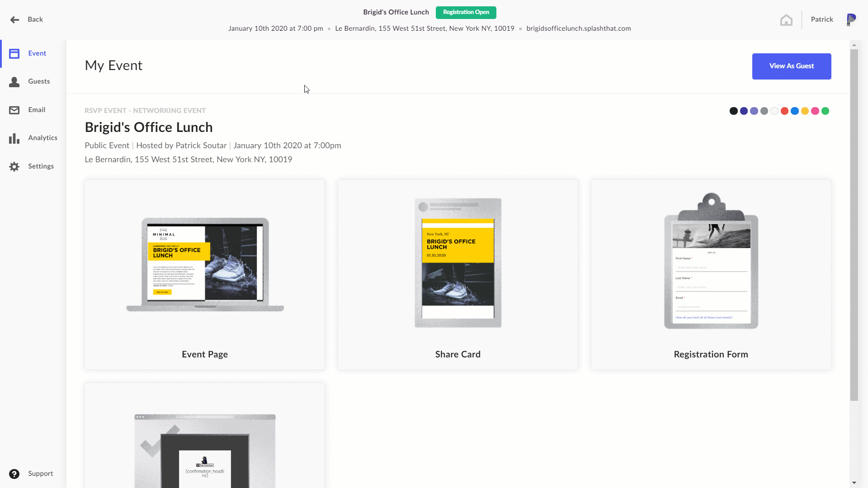This screenshot has height=488, width=868.
Task: Open the Email envelope icon
Action: click(x=14, y=110)
